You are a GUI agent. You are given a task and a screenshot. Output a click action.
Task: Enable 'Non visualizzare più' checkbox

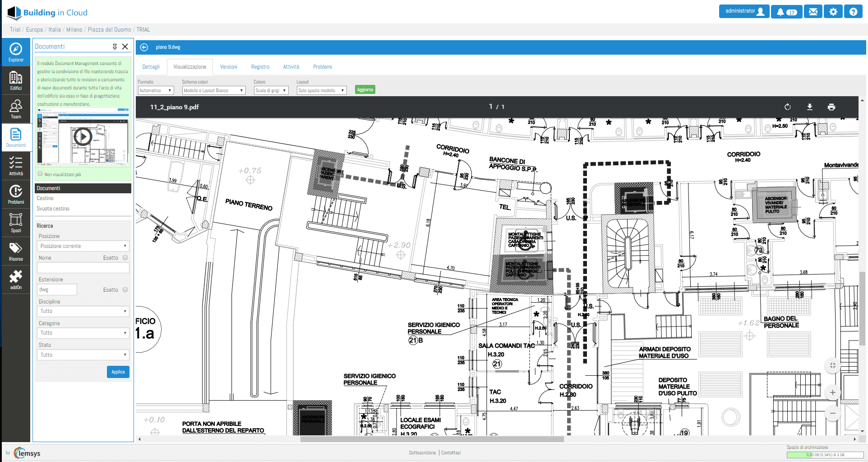(40, 174)
